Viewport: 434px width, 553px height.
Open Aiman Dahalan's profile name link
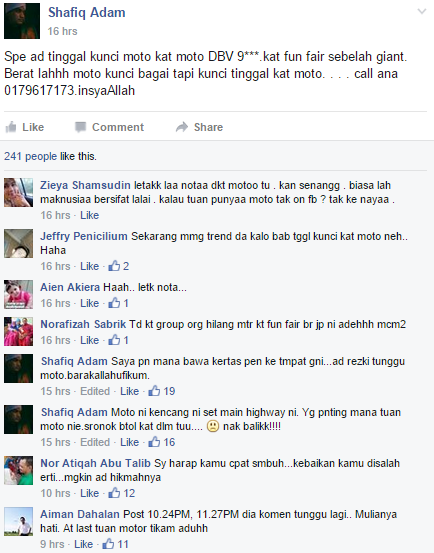point(80,514)
